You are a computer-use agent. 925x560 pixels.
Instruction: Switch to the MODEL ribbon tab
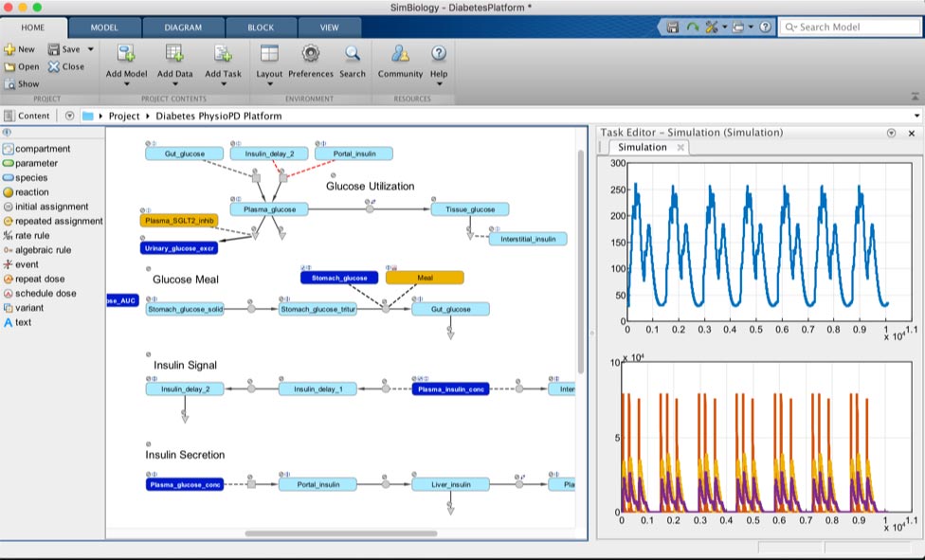point(104,27)
